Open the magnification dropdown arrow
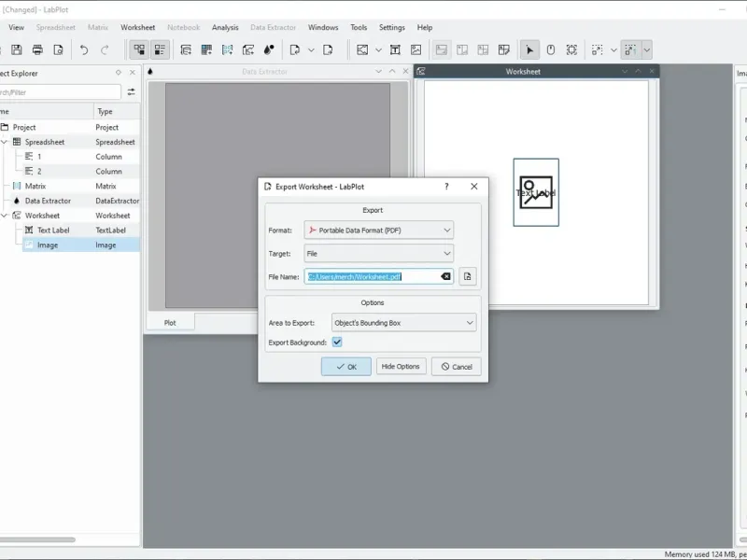 (x=613, y=50)
